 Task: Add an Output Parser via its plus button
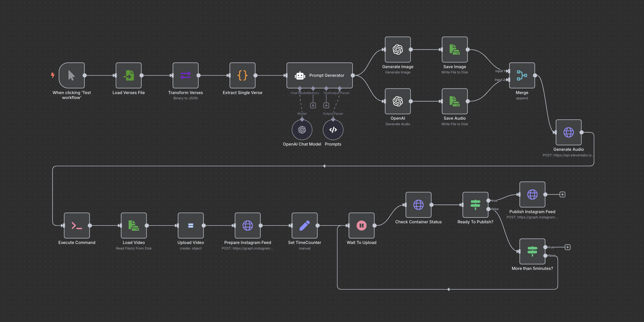(x=326, y=105)
